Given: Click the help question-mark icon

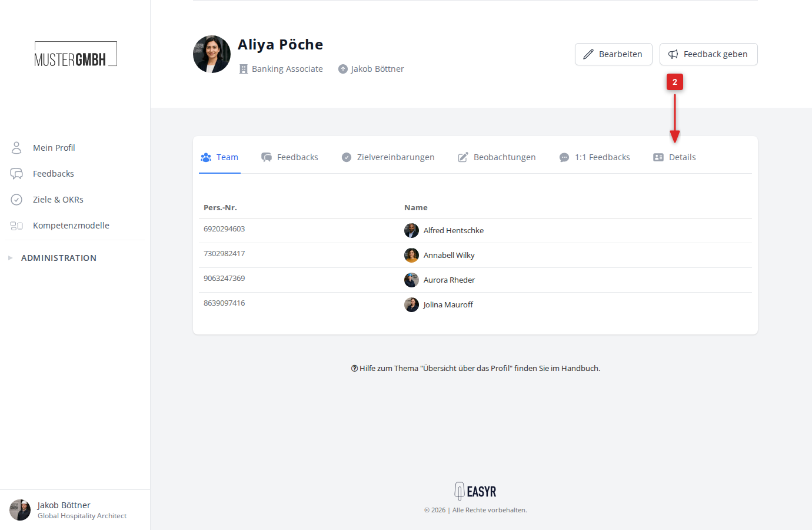Looking at the screenshot, I should [x=354, y=369].
